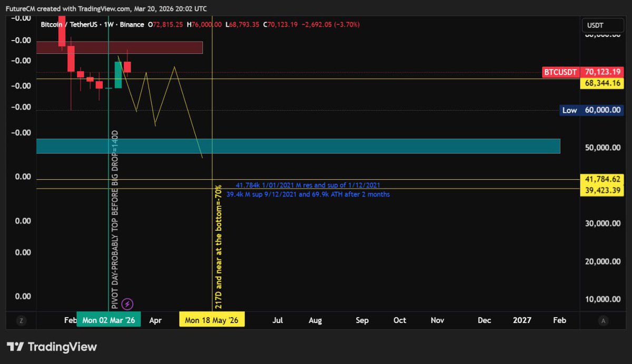Click Apr on the time axis
The width and height of the screenshot is (632, 364).
click(x=155, y=320)
